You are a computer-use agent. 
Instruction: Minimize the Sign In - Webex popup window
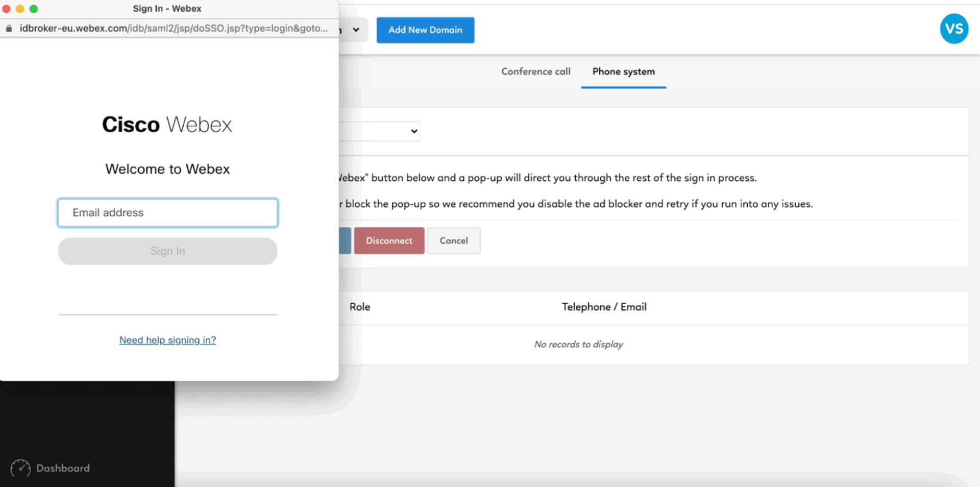pos(20,9)
